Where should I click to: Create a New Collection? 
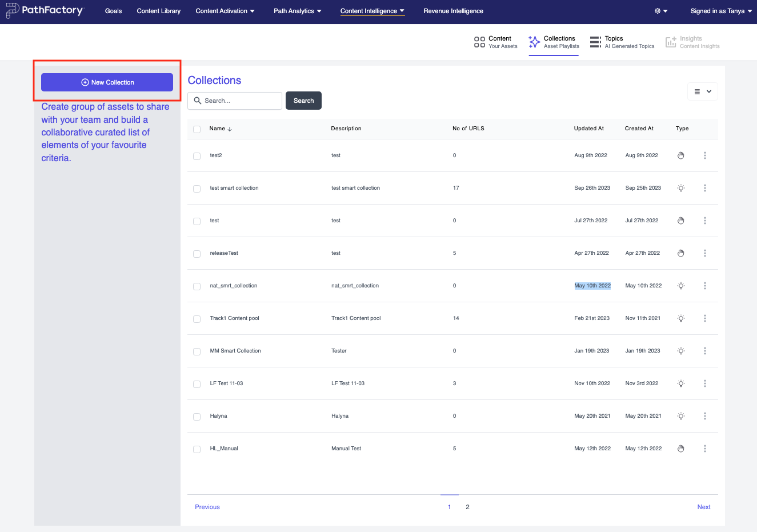pyautogui.click(x=107, y=82)
